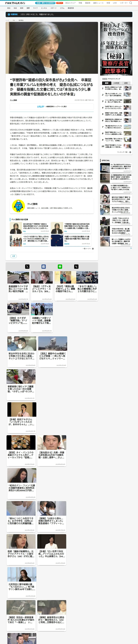Screen dimensions: 138x644
Task: Click the テレビ静岡 publisher name in the profile card
Action: pos(32,204)
